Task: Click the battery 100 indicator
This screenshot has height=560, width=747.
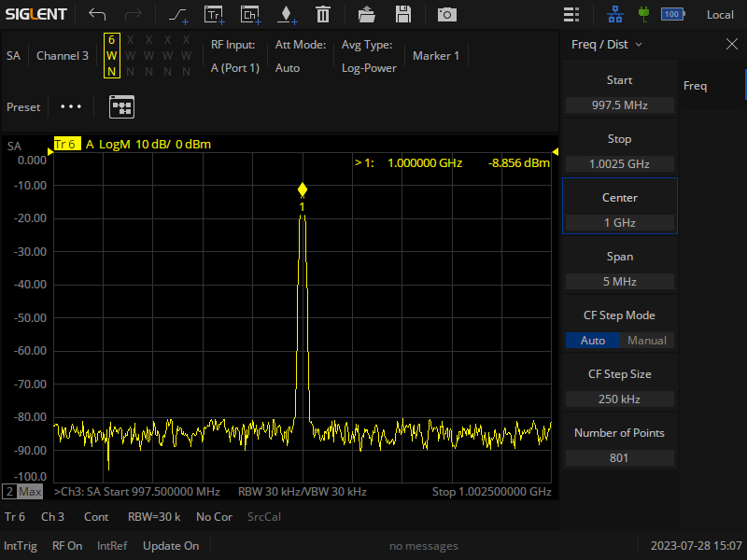Action: click(x=672, y=14)
